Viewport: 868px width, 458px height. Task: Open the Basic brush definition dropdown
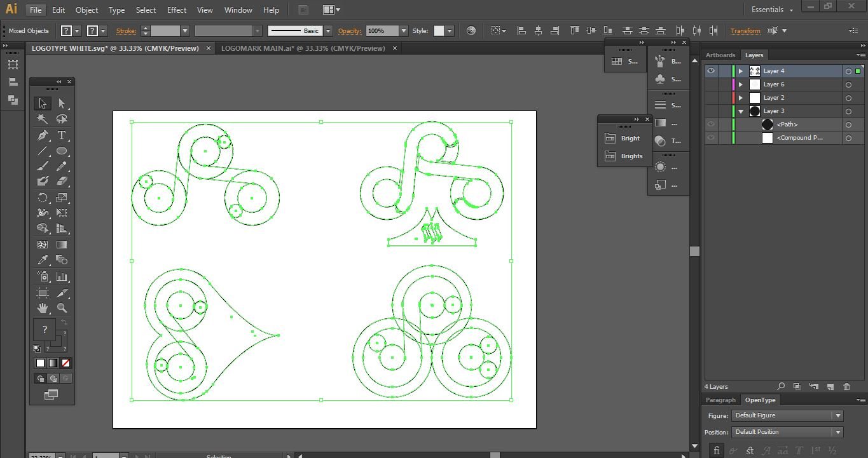click(x=328, y=30)
